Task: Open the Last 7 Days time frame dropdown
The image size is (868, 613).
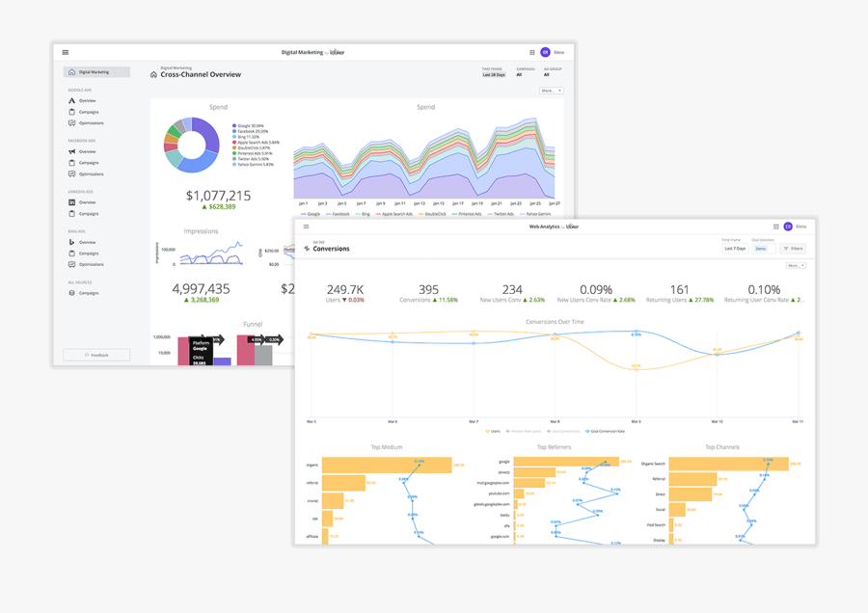Action: (735, 249)
